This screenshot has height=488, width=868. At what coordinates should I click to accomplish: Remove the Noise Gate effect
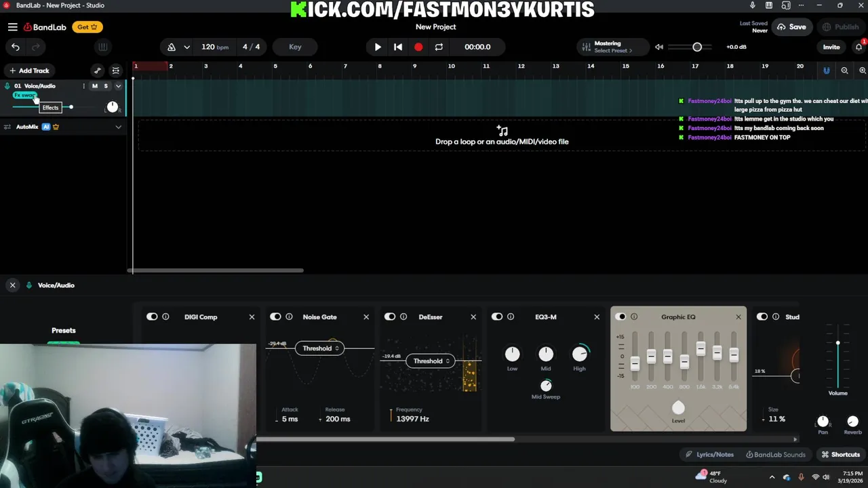pos(366,317)
